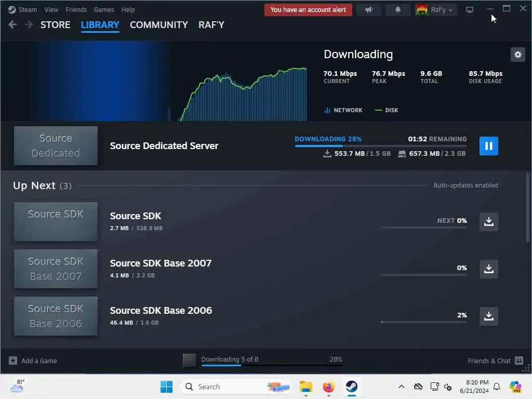The image size is (532, 399).
Task: Expand the Rafy account dropdown
Action: [436, 9]
